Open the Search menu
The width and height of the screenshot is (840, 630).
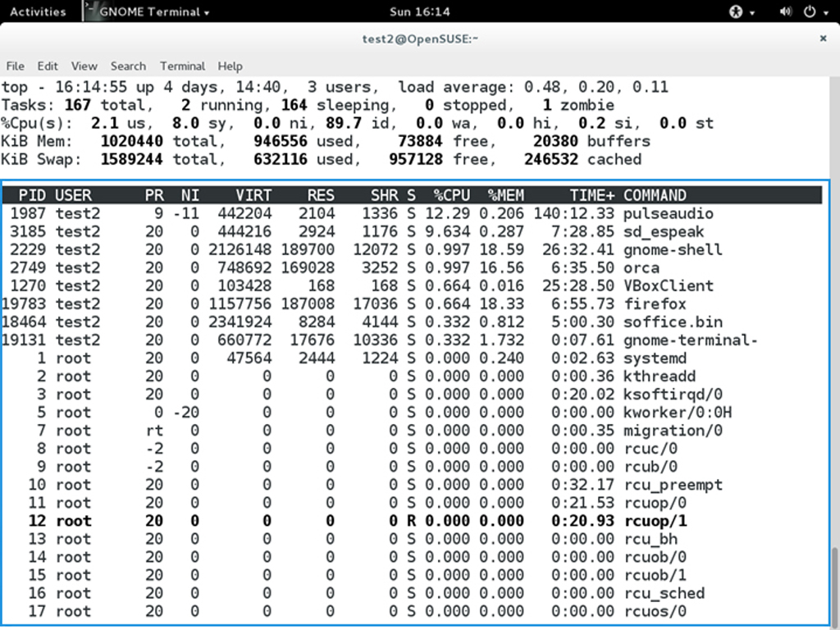(x=128, y=66)
